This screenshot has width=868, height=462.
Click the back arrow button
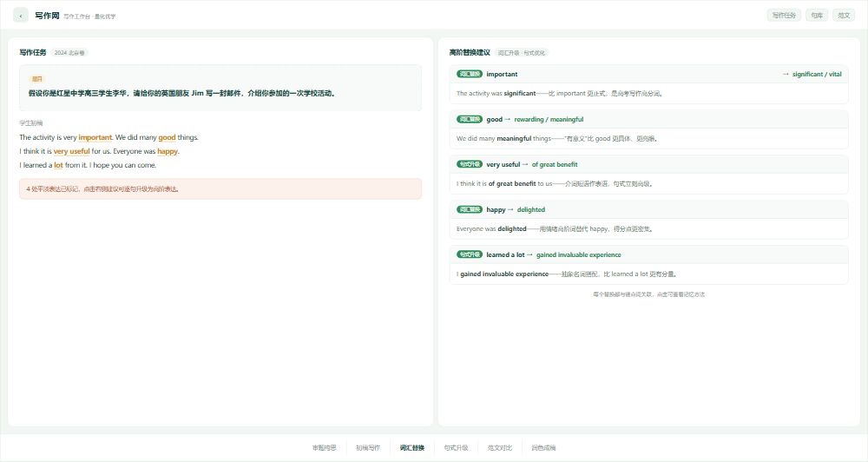pos(21,16)
